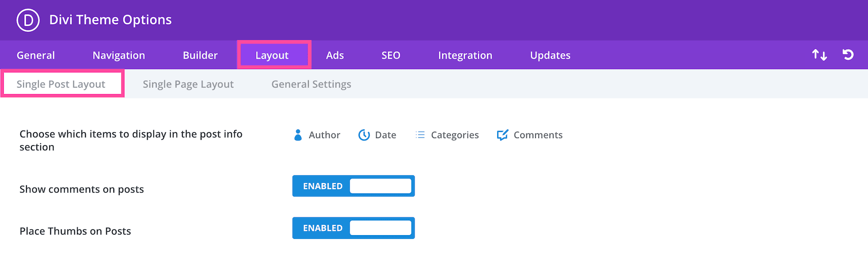Image resolution: width=868 pixels, height=265 pixels.
Task: Open the General Settings sub-tab
Action: 311,84
